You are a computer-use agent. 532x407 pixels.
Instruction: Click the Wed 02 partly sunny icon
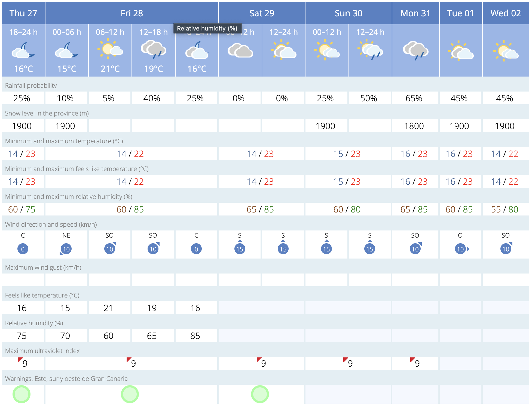coord(505,51)
